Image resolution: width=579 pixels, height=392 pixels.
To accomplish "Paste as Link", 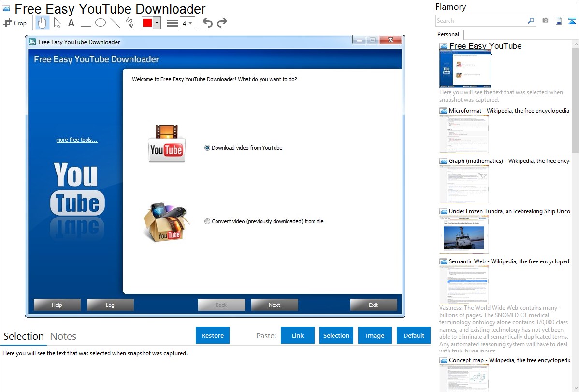I will pos(298,335).
